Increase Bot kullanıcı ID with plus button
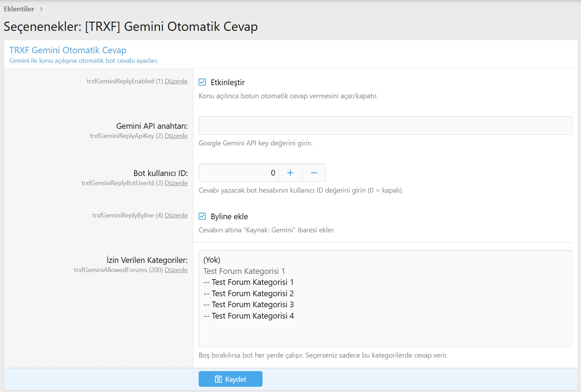Viewport: 581px width, 392px height. pyautogui.click(x=290, y=173)
